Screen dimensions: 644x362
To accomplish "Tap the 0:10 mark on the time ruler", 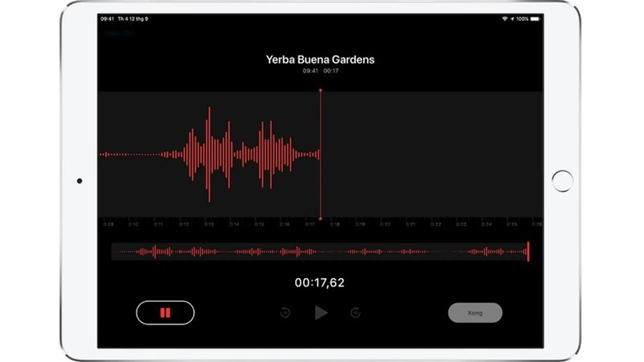I will tap(133, 224).
